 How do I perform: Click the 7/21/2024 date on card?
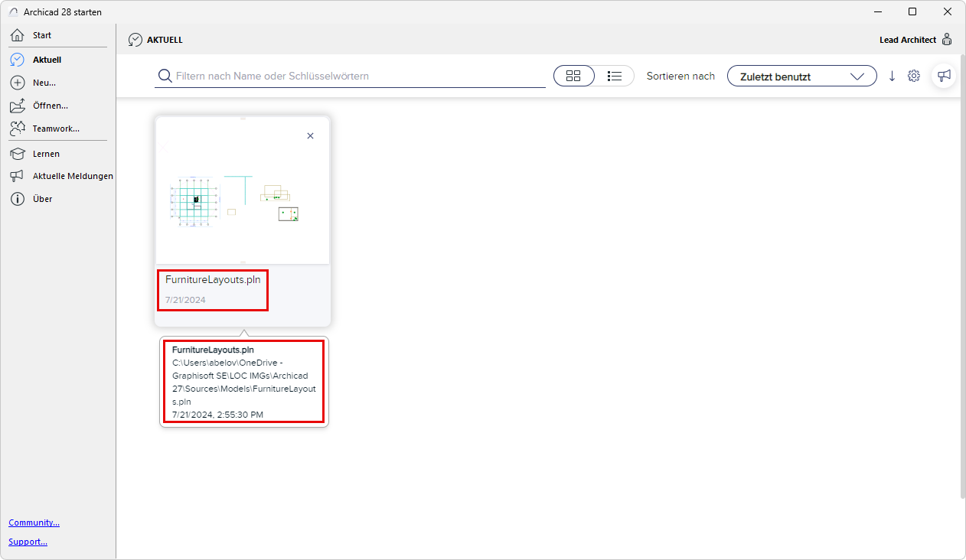[185, 300]
